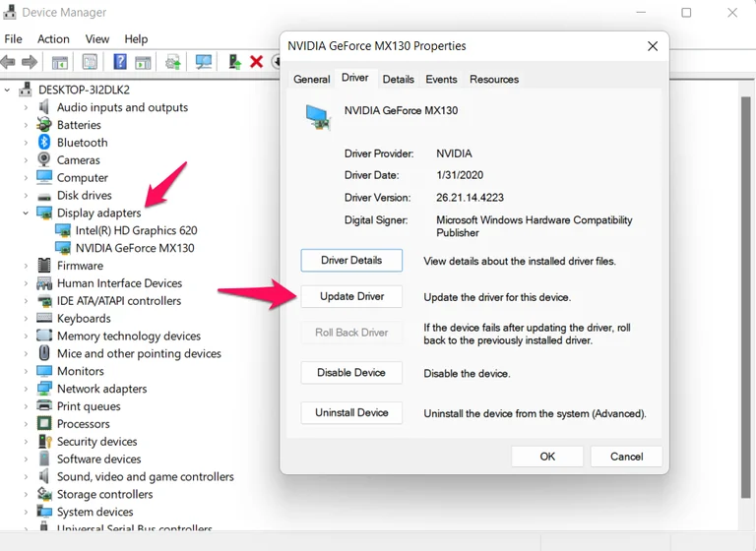This screenshot has height=551, width=756.
Task: Click the Storage controllers icon
Action: [45, 494]
